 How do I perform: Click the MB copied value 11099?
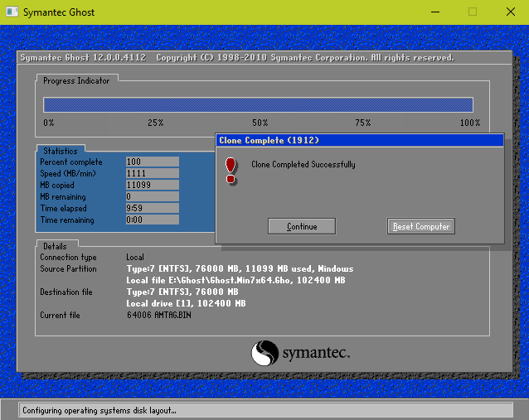pos(153,185)
